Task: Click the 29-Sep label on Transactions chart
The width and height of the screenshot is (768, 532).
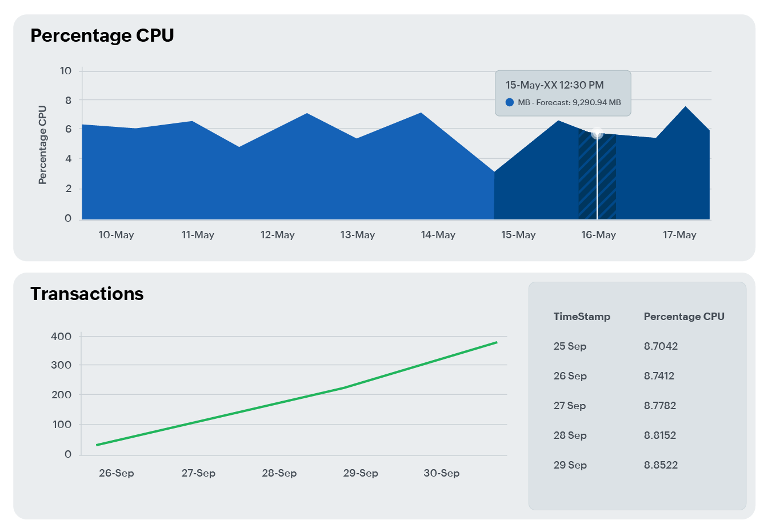Action: [361, 473]
